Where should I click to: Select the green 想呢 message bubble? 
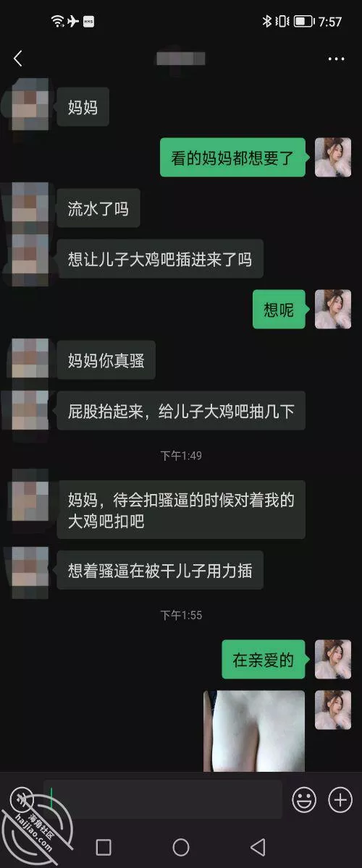point(279,310)
